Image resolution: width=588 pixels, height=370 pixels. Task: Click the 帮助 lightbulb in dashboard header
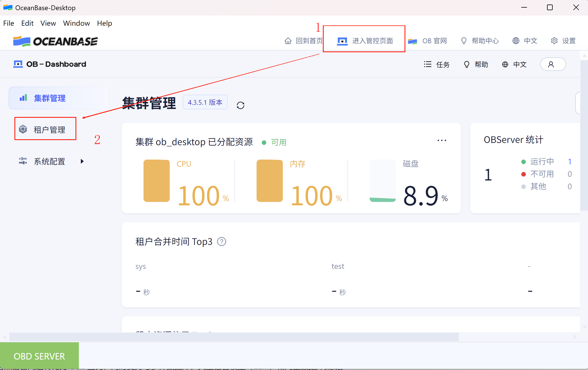pyautogui.click(x=467, y=64)
